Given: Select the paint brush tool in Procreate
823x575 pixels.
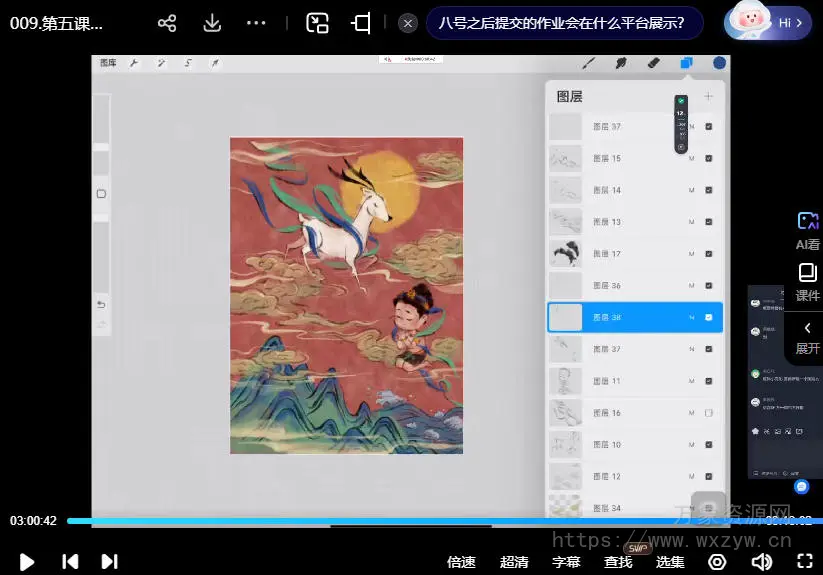Looking at the screenshot, I should 589,63.
